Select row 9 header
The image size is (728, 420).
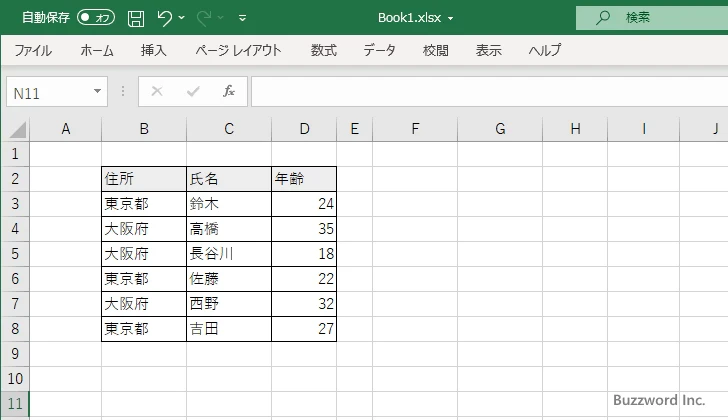click(15, 354)
